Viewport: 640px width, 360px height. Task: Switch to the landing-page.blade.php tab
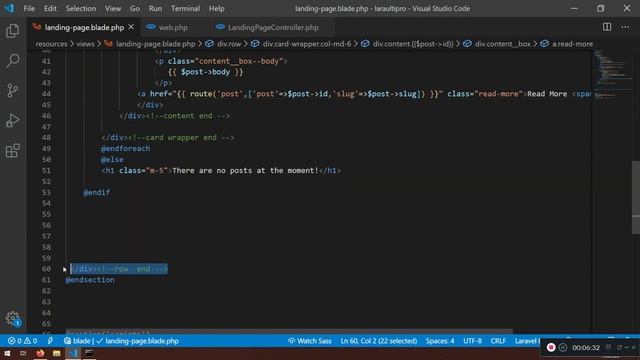point(84,27)
